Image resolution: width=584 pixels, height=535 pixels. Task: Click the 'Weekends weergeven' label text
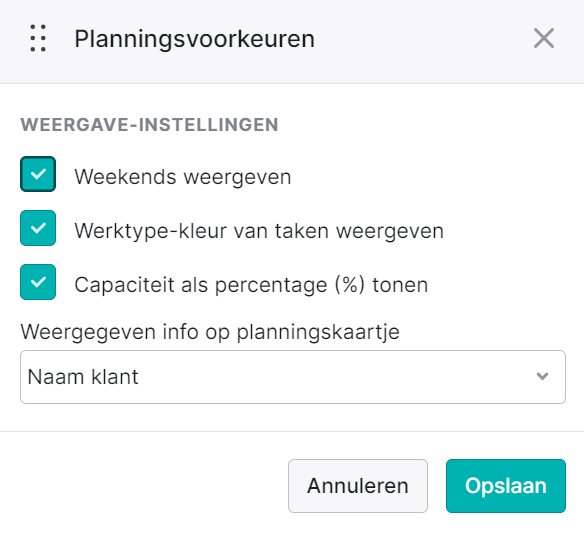[x=183, y=177]
